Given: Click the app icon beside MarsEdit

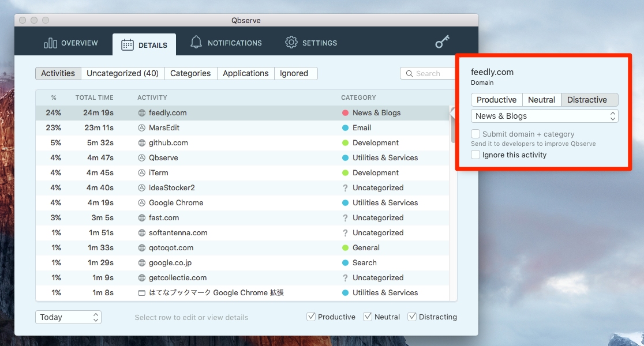Looking at the screenshot, I should (x=142, y=128).
